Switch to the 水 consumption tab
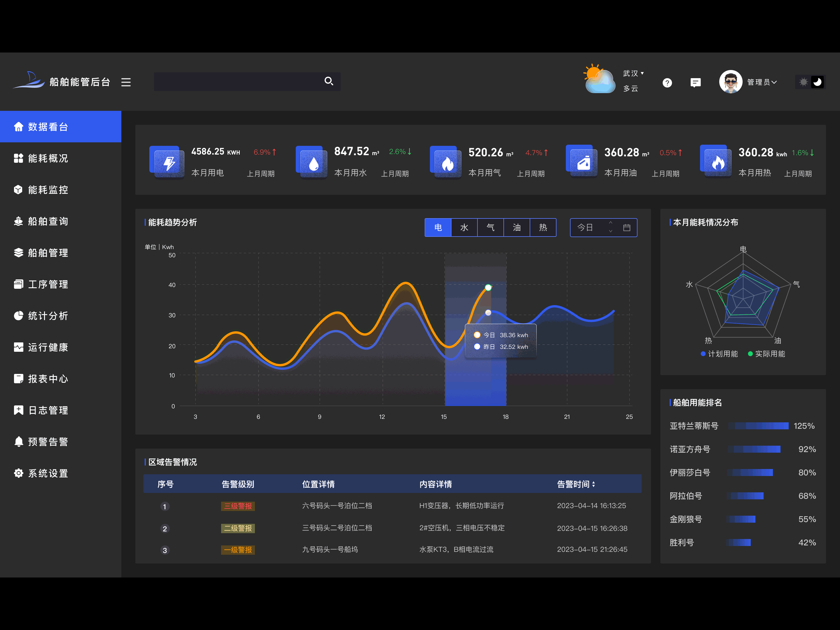This screenshot has width=840, height=630. [x=464, y=227]
